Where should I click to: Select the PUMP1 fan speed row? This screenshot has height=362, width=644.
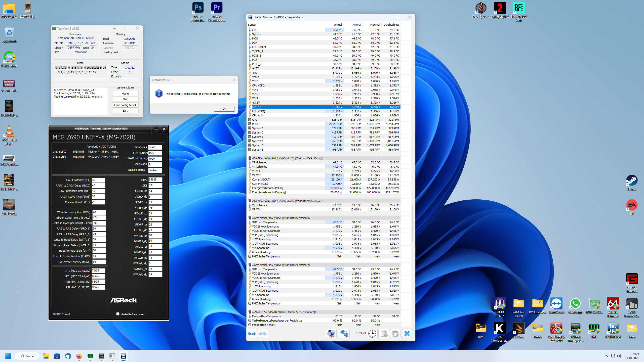point(324,124)
